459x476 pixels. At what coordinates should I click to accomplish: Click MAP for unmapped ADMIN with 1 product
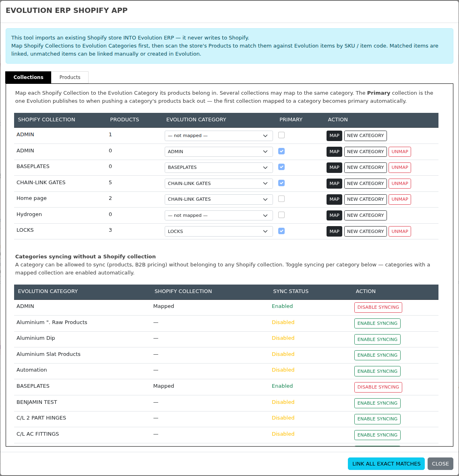click(x=335, y=136)
